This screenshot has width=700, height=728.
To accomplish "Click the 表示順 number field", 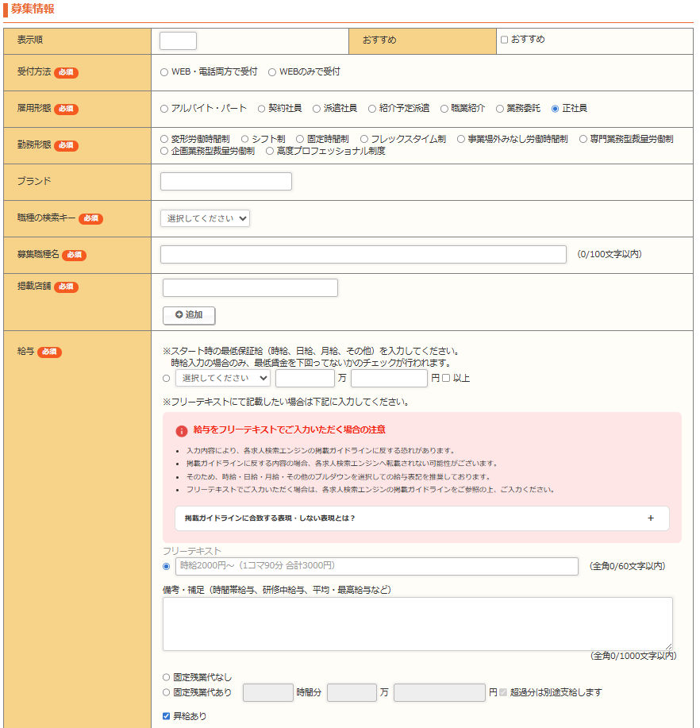I will tap(178, 41).
